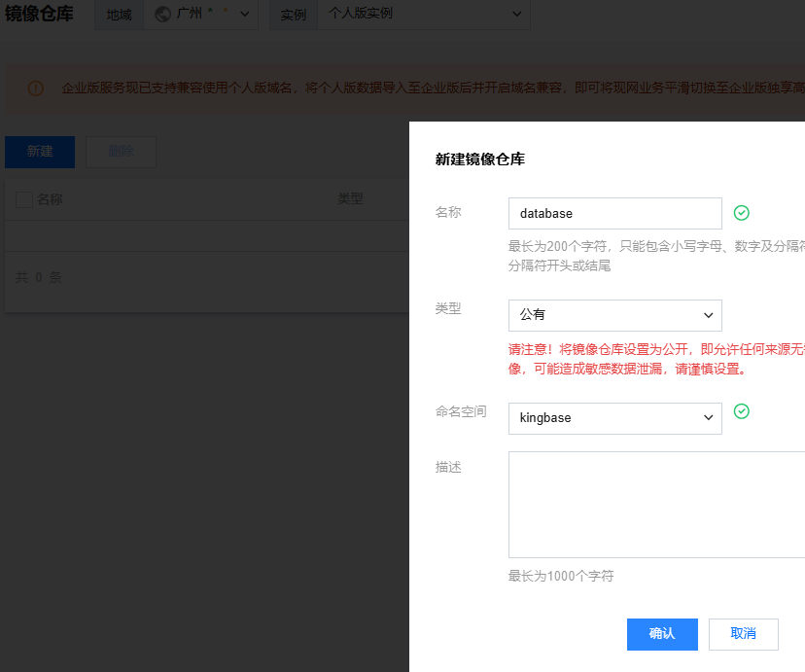Expand the 个人版实例 instance dropdown
This screenshot has height=672, width=805.
pos(424,15)
